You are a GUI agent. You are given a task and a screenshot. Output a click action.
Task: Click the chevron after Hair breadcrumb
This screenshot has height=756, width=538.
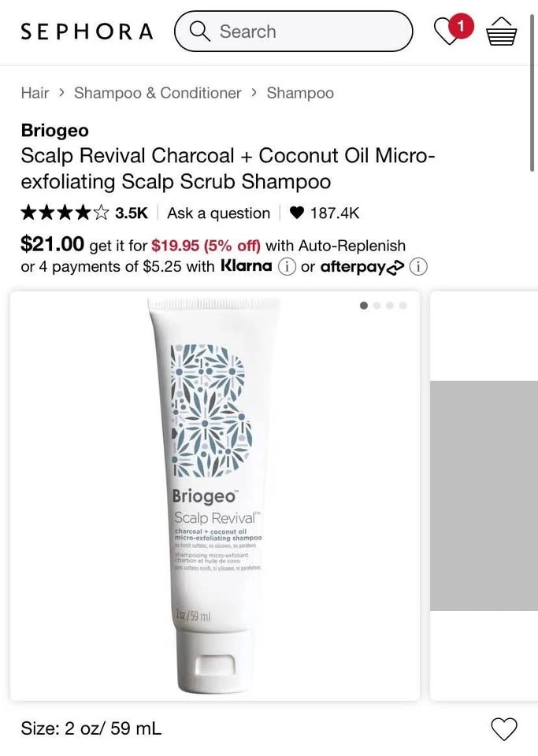(x=61, y=93)
